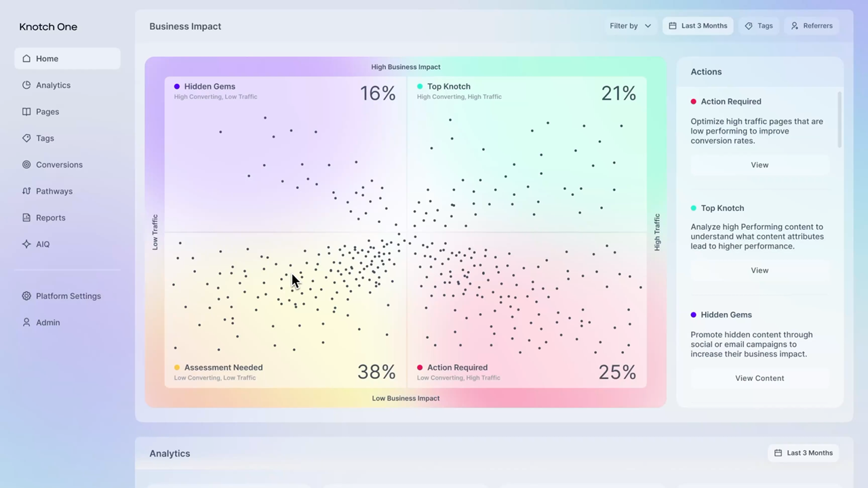Click the Pages book icon
This screenshot has height=488, width=868.
click(x=26, y=112)
